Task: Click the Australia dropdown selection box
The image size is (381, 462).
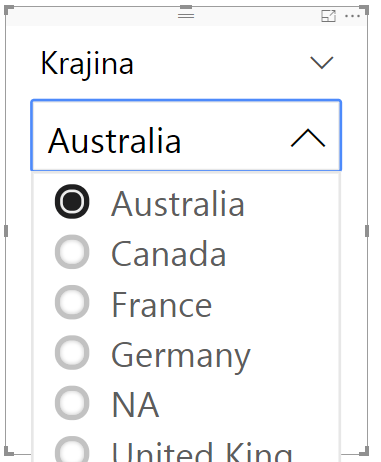Action: [x=186, y=135]
